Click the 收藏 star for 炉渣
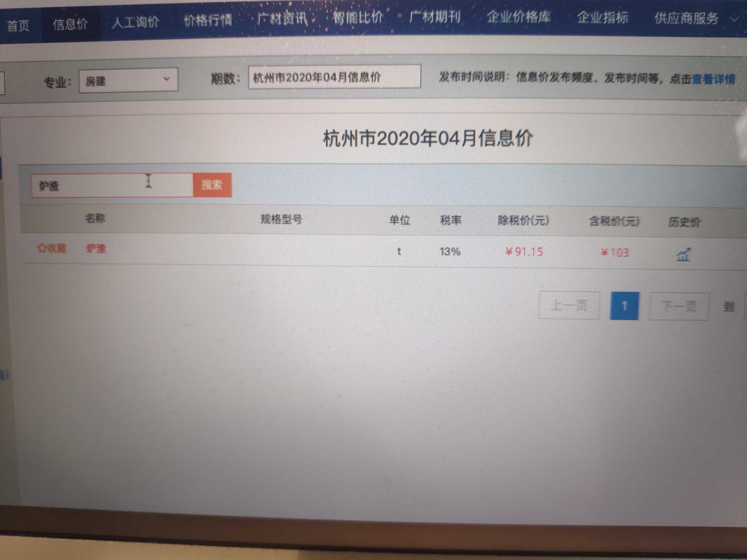This screenshot has width=747, height=560. [x=52, y=248]
